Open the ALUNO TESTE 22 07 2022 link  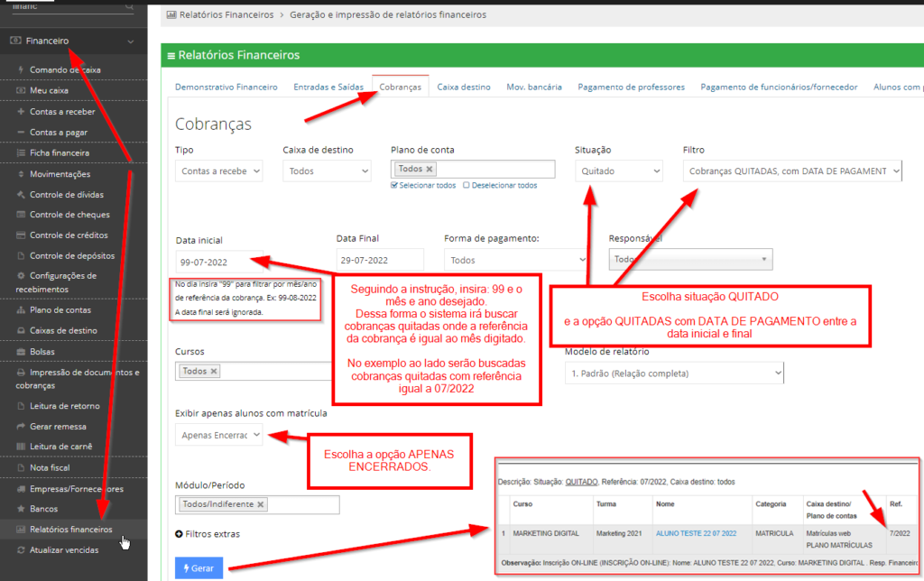[696, 533]
